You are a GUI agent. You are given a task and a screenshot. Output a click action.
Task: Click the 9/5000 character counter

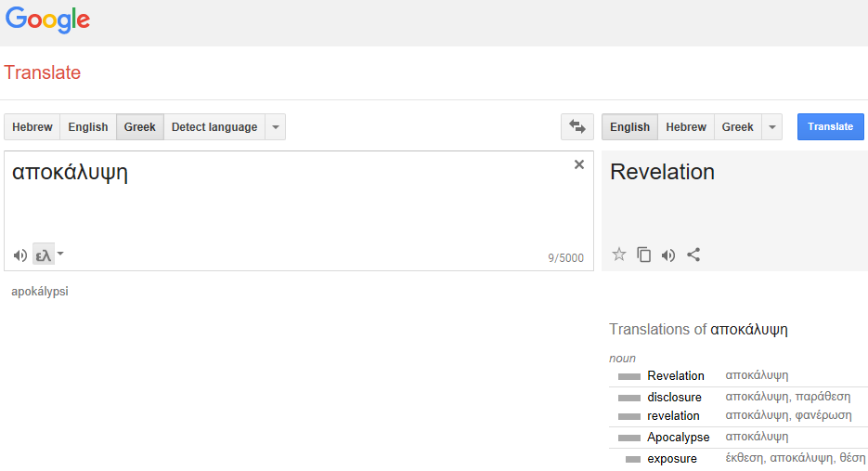click(565, 257)
